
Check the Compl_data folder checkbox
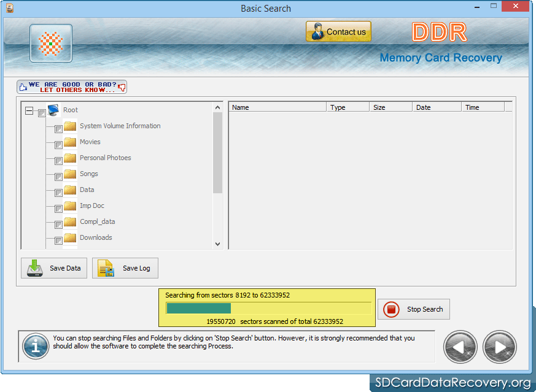point(58,225)
